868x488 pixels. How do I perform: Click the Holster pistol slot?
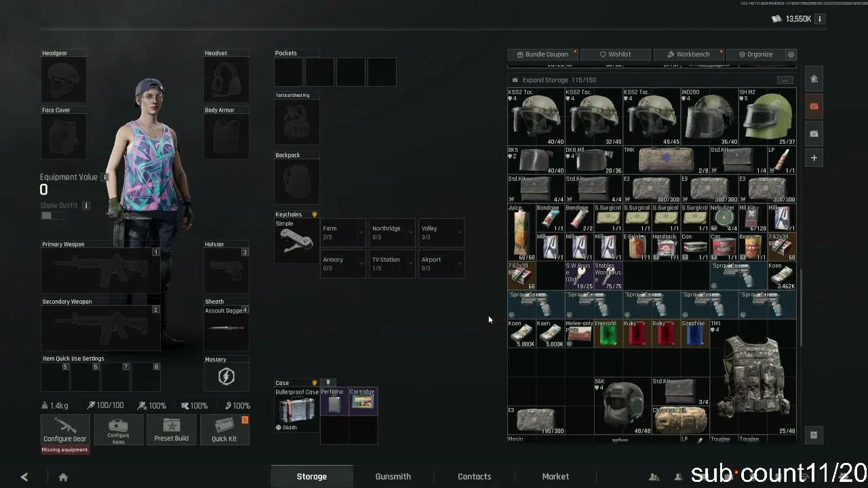coord(226,270)
